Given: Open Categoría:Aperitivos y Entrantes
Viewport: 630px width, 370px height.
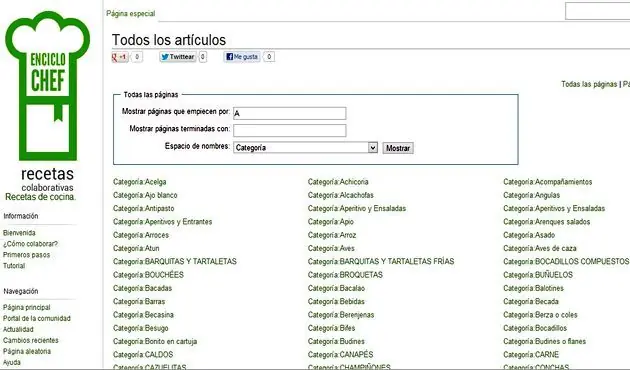Looking at the screenshot, I should (162, 222).
